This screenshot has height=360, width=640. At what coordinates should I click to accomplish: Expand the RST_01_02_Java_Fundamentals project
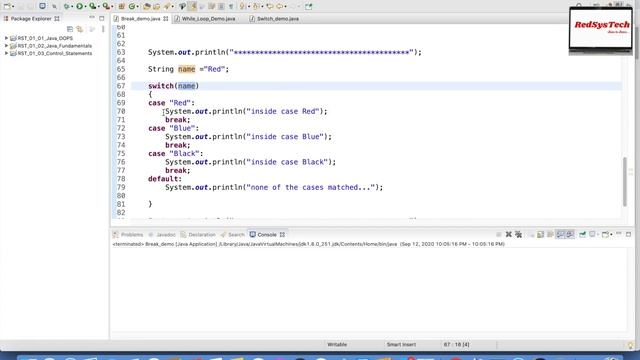click(6, 46)
